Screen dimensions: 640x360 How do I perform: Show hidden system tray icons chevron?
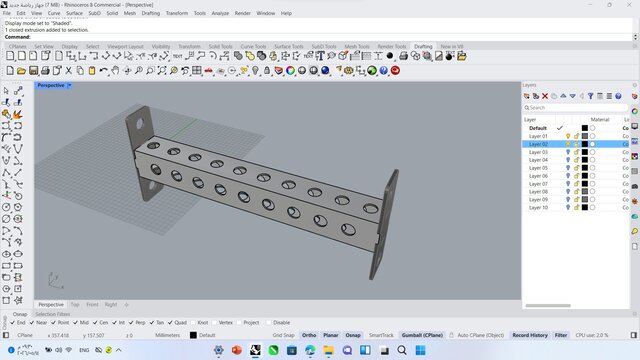pos(119,350)
